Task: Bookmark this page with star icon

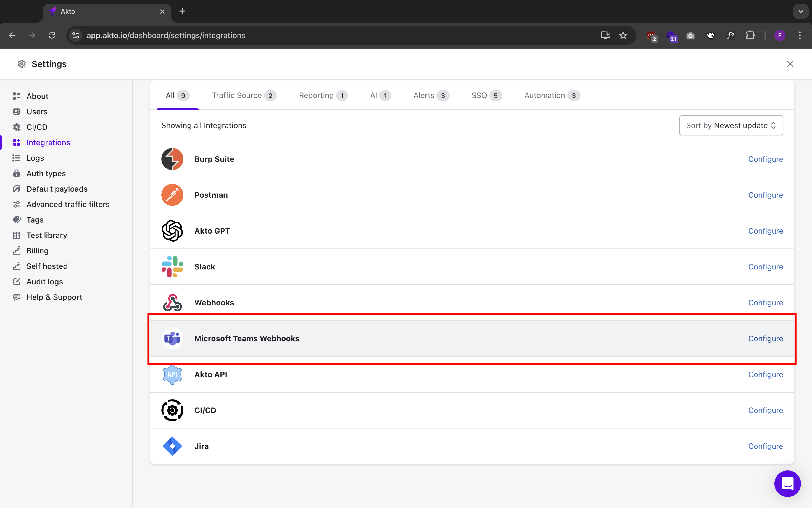Action: (623, 35)
